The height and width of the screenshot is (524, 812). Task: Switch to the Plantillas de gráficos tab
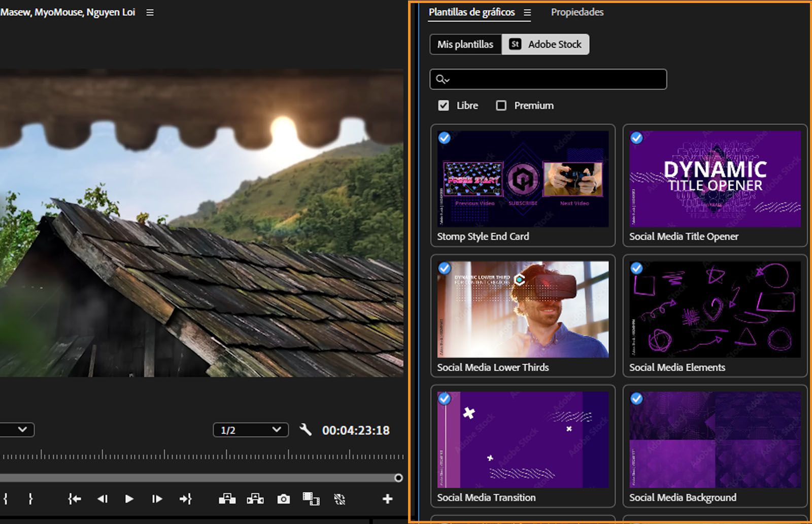click(471, 12)
